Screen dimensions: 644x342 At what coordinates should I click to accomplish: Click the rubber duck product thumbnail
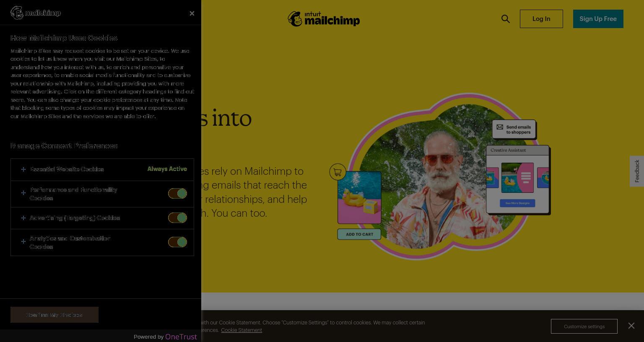click(359, 197)
